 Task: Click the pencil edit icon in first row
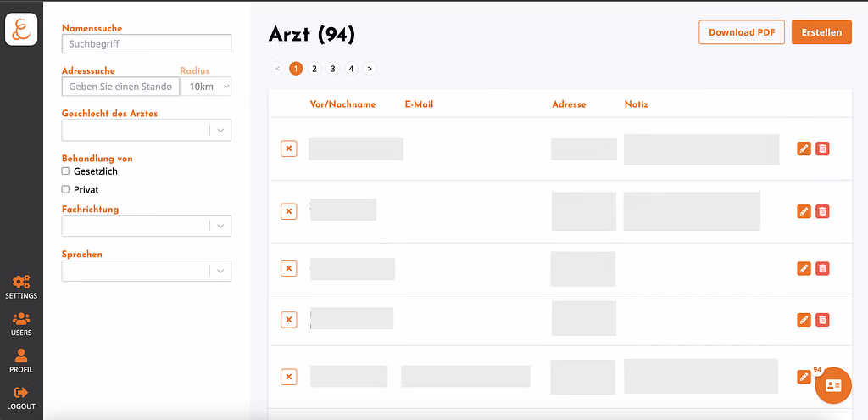pos(804,148)
